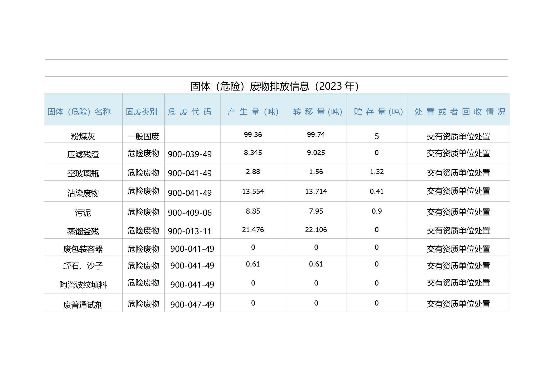The image size is (555, 392).
Task: Click 交有资质单位处置 in the 粉煤灰 row
Action: click(x=458, y=136)
